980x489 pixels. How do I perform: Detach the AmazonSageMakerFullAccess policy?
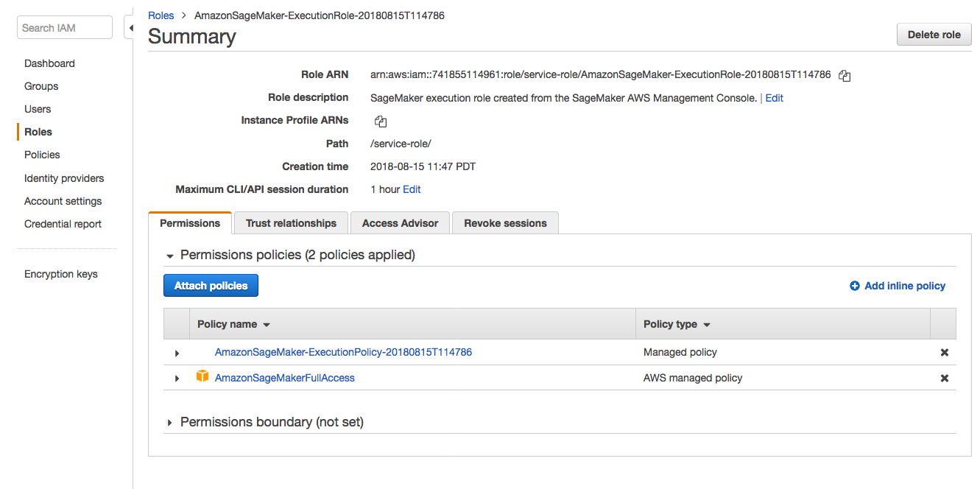click(945, 379)
